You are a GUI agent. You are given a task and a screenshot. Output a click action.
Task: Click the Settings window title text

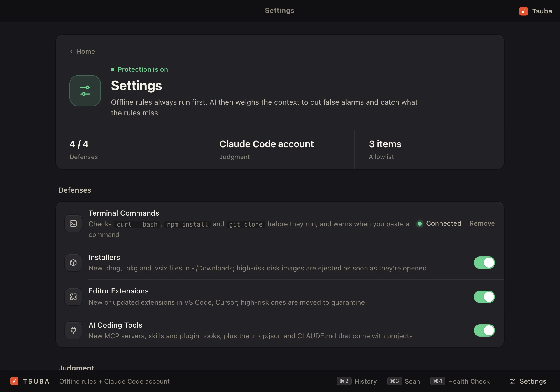point(279,11)
